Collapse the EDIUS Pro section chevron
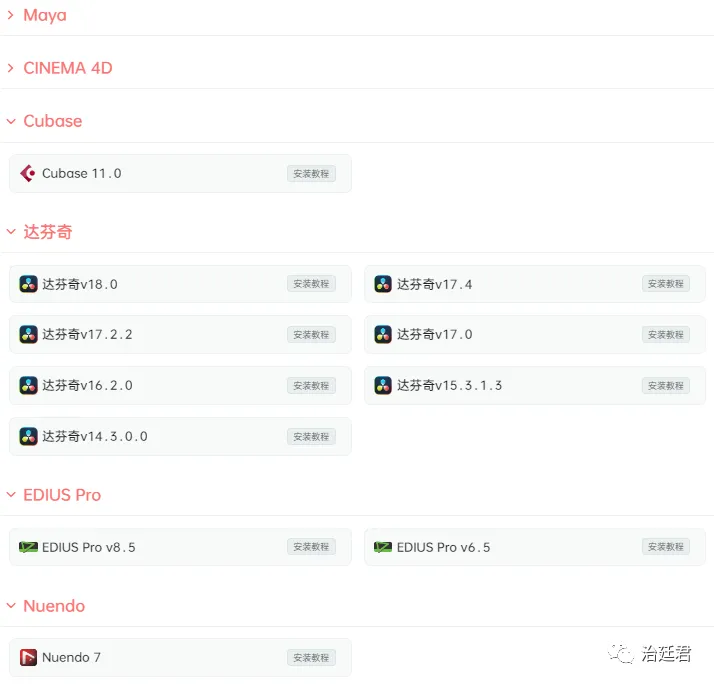 (11, 495)
